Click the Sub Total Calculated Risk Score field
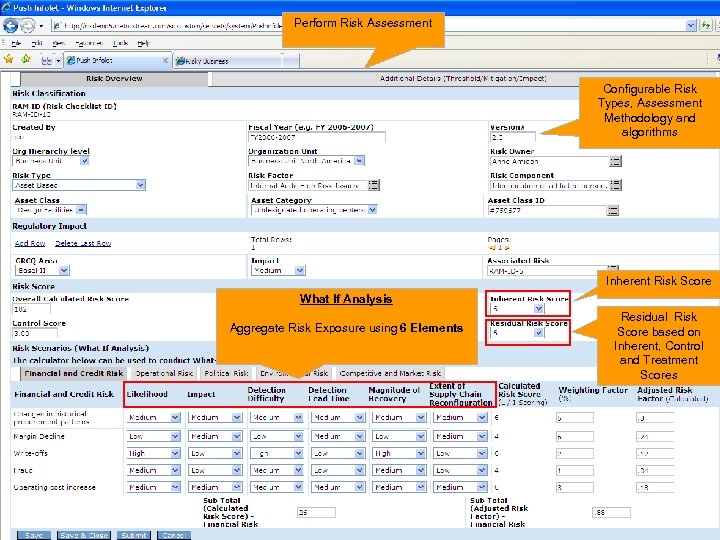Image resolution: width=720 pixels, height=540 pixels. coord(316,512)
